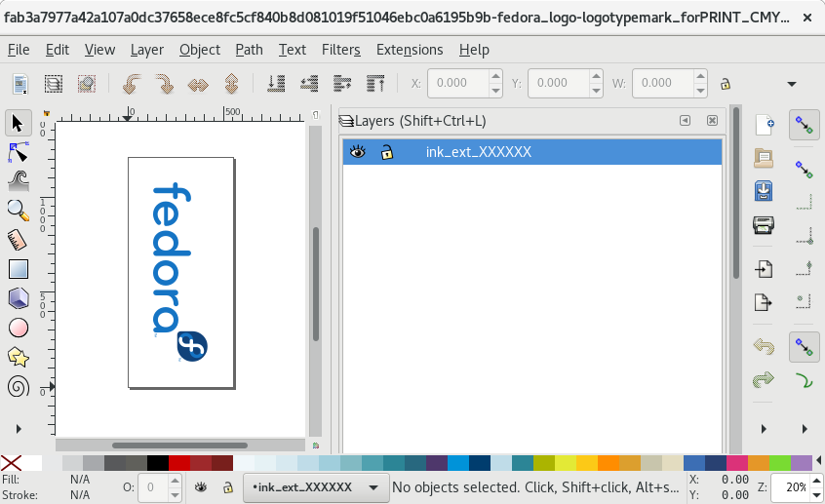Increase zoom percentage stepper

click(816, 481)
